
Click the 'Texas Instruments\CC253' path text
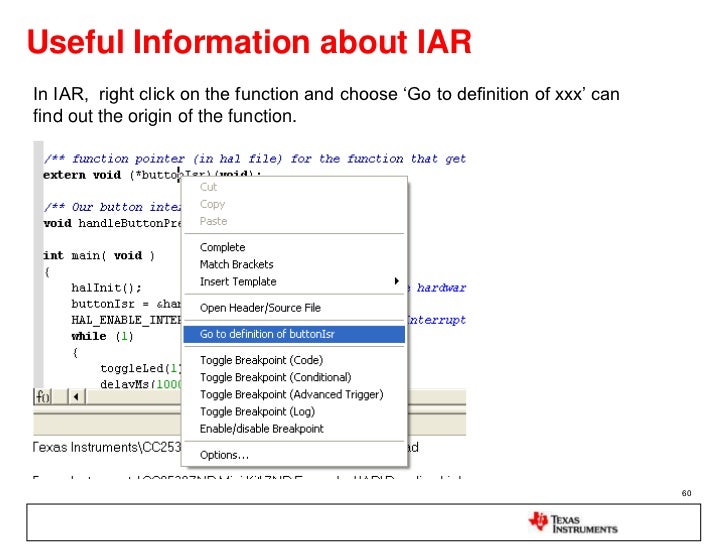tap(107, 447)
